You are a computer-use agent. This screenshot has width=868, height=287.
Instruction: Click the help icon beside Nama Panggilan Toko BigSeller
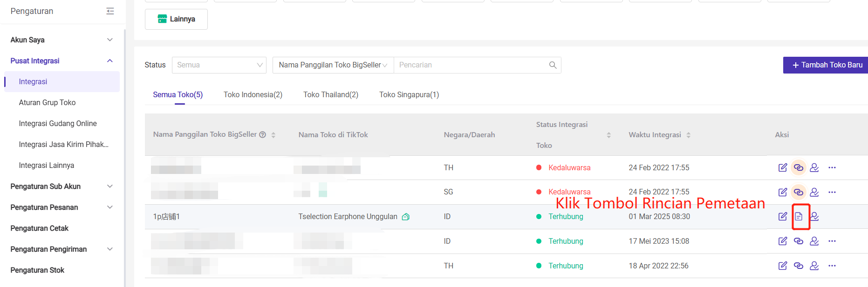pyautogui.click(x=263, y=135)
